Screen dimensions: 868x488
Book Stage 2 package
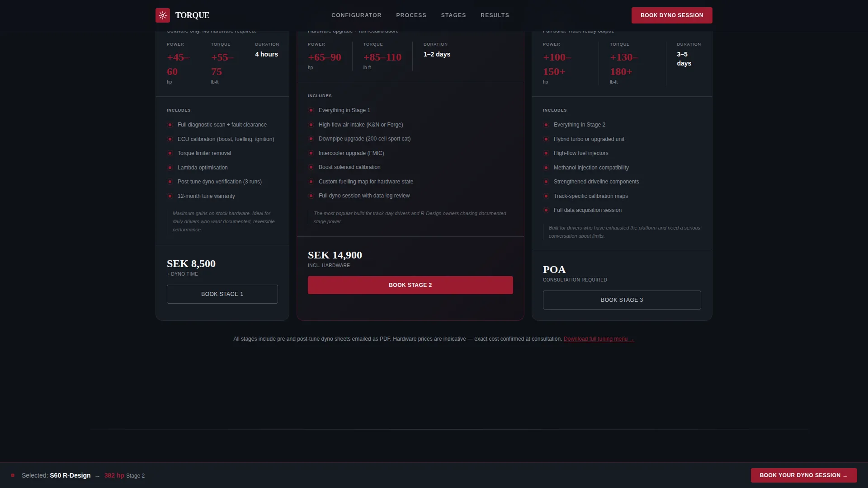[410, 285]
